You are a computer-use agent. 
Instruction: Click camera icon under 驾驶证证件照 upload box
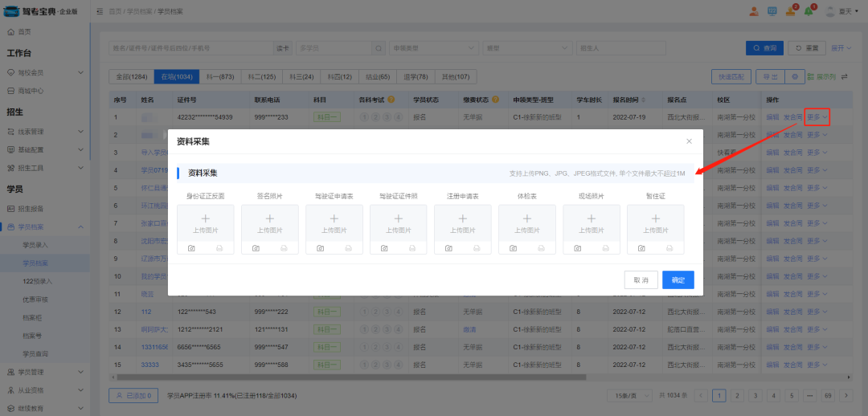[384, 248]
